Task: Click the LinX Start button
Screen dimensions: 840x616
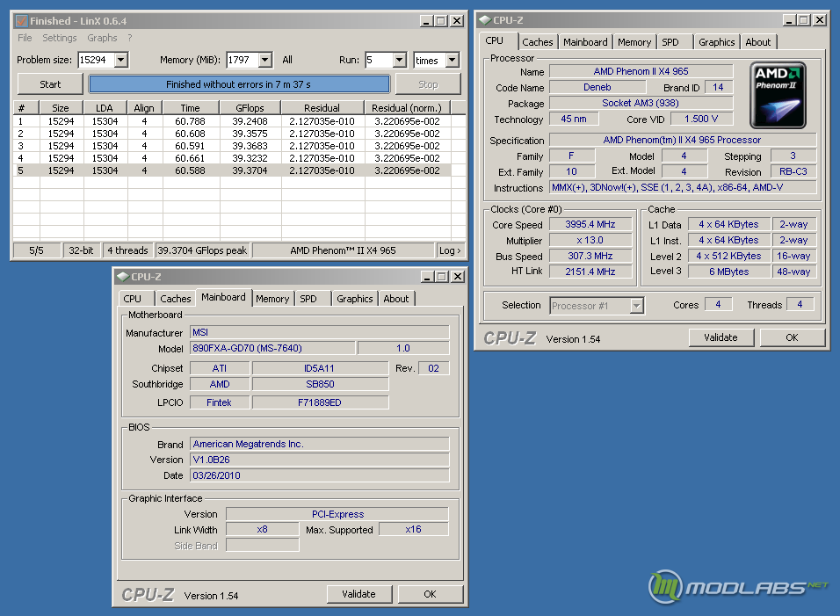Action: [50, 84]
